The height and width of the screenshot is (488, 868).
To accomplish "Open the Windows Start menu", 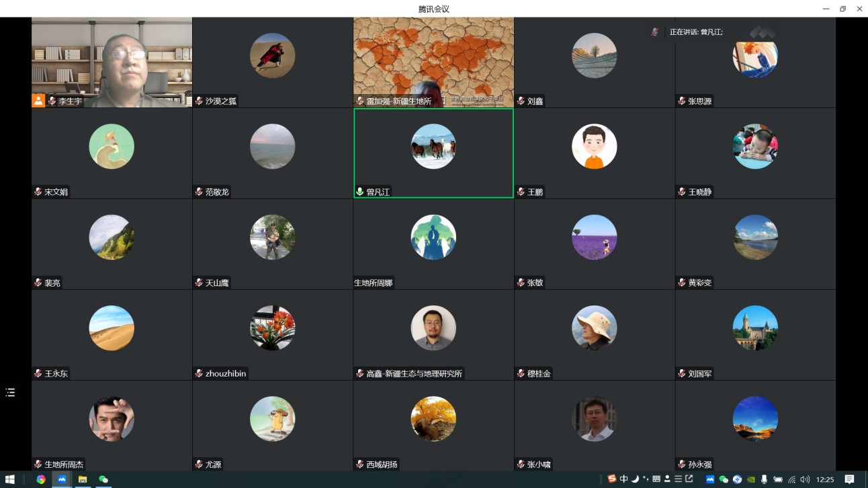I will 10,479.
